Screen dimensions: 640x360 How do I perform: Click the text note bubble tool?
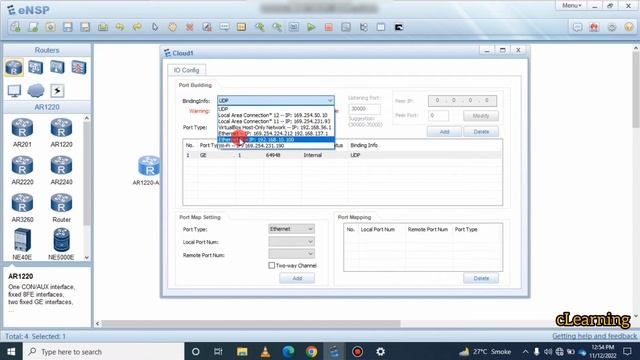[224, 27]
